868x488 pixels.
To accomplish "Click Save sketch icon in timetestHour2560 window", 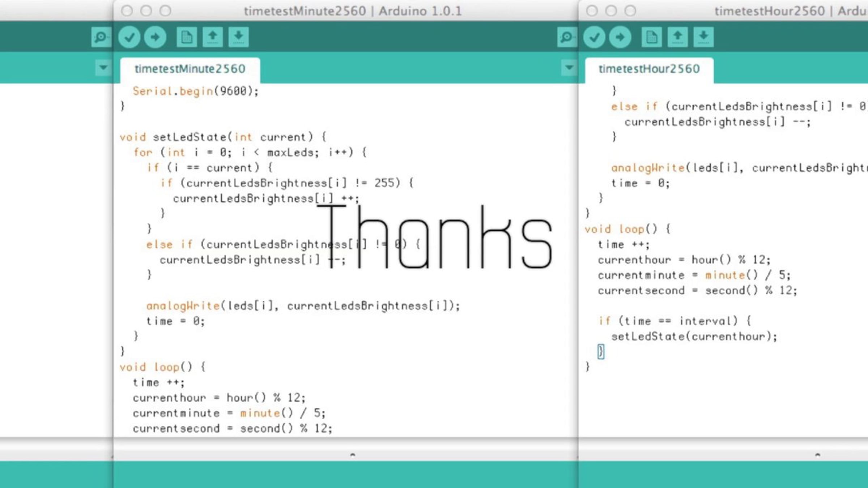I will click(703, 37).
